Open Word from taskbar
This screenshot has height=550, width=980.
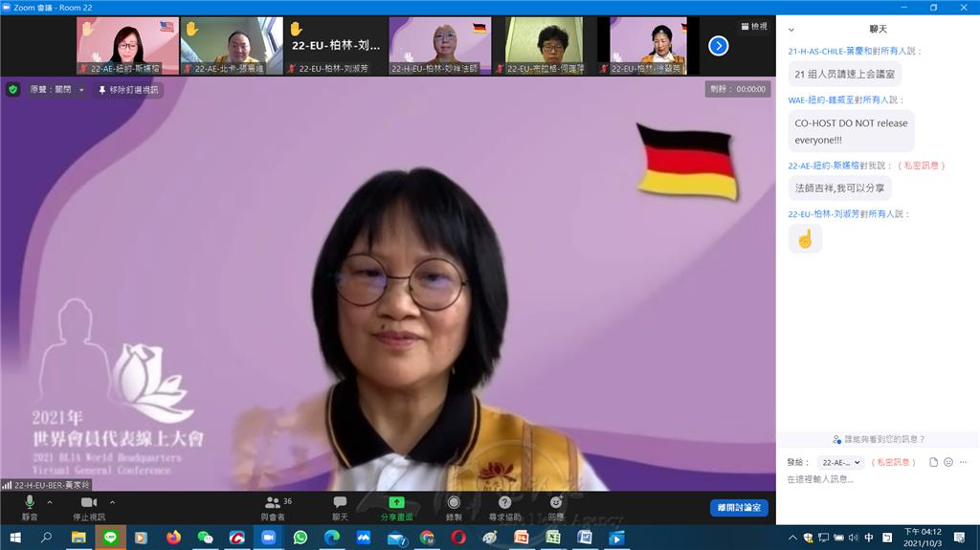(x=585, y=538)
